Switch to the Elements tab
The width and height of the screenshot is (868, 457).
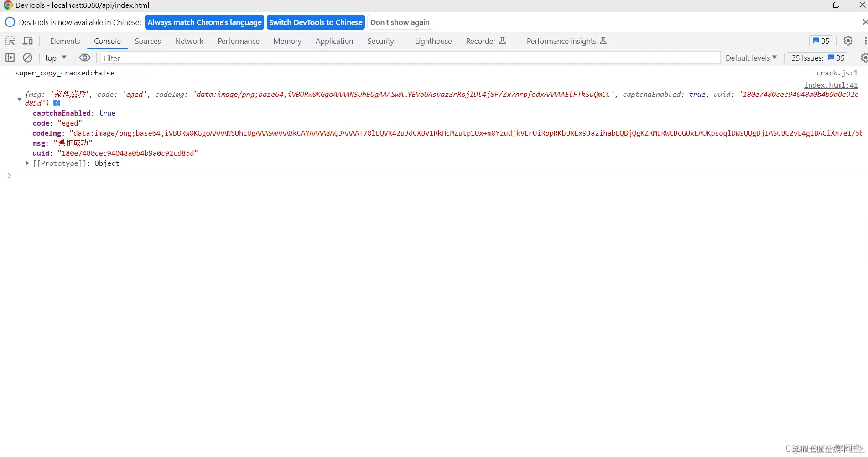click(65, 41)
